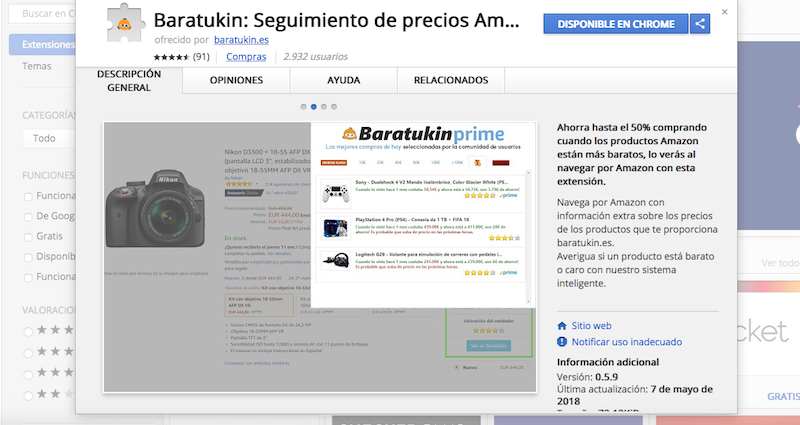Open the Sitio web link

pos(591,326)
